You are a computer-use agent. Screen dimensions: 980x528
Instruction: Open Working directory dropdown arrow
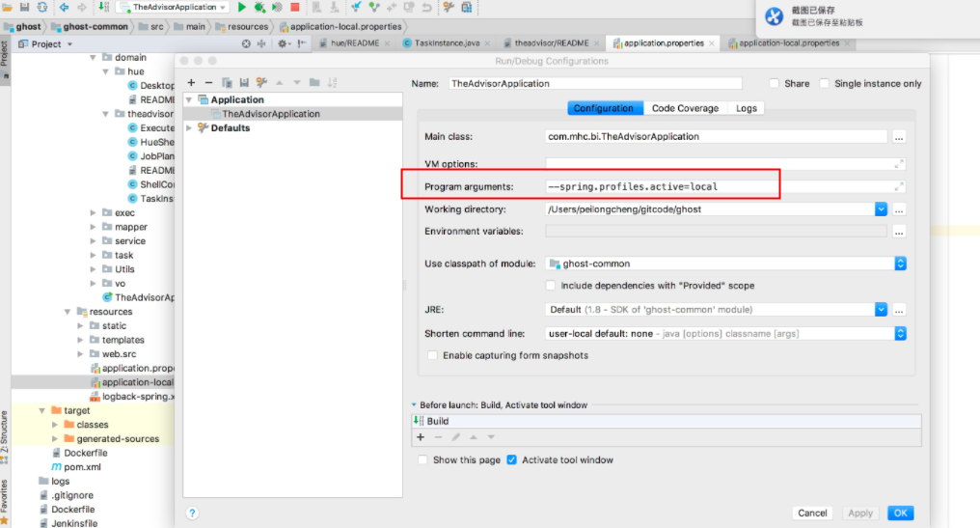coord(881,208)
